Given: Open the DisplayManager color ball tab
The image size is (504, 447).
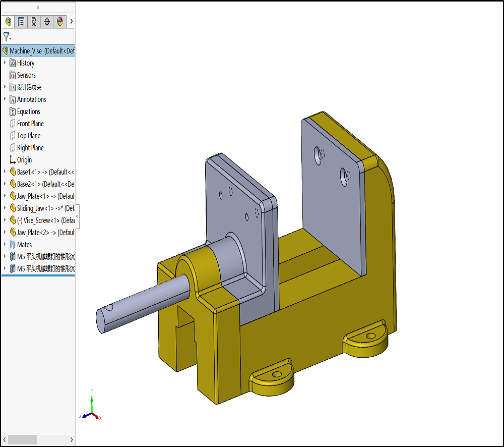Looking at the screenshot, I should tap(60, 22).
